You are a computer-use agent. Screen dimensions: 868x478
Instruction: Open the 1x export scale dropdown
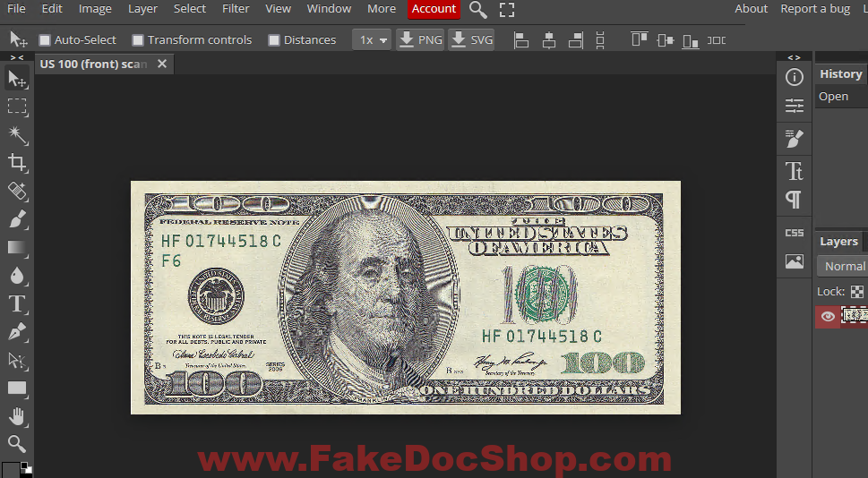tap(372, 39)
